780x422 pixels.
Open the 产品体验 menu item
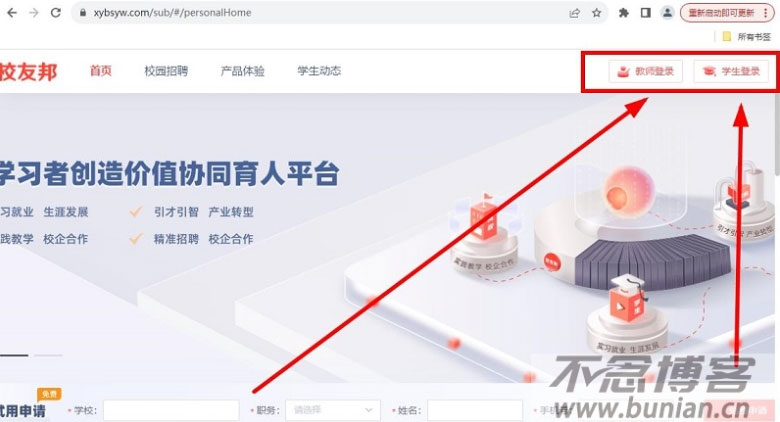[243, 71]
